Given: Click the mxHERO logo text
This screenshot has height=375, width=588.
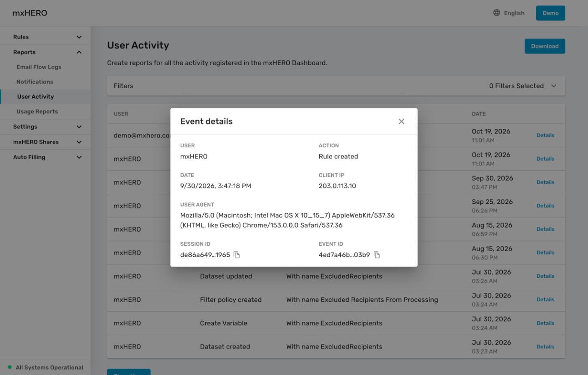Looking at the screenshot, I should click(30, 13).
